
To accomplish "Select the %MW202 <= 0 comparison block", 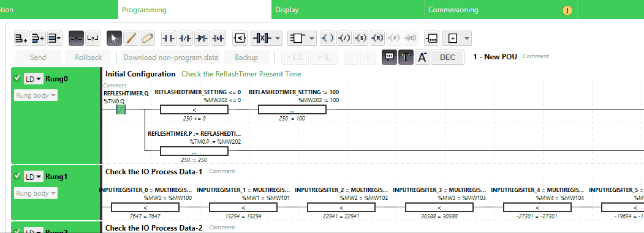I will click(194, 109).
